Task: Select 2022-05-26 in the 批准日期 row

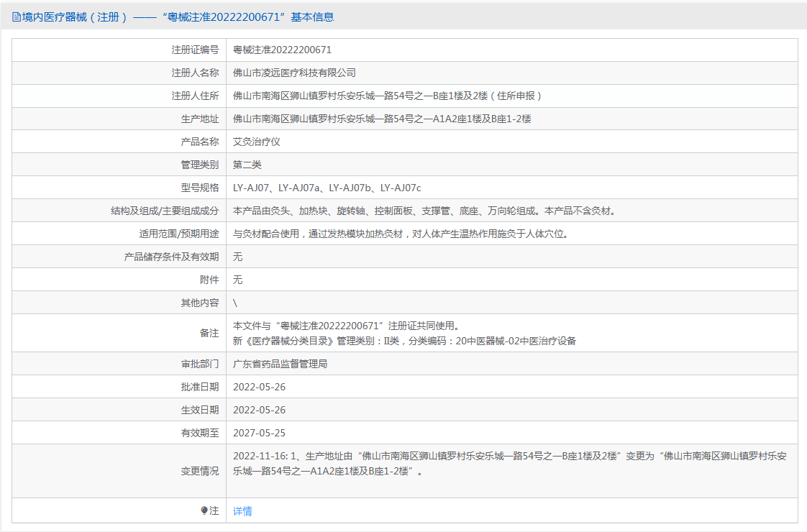Action: pos(260,387)
